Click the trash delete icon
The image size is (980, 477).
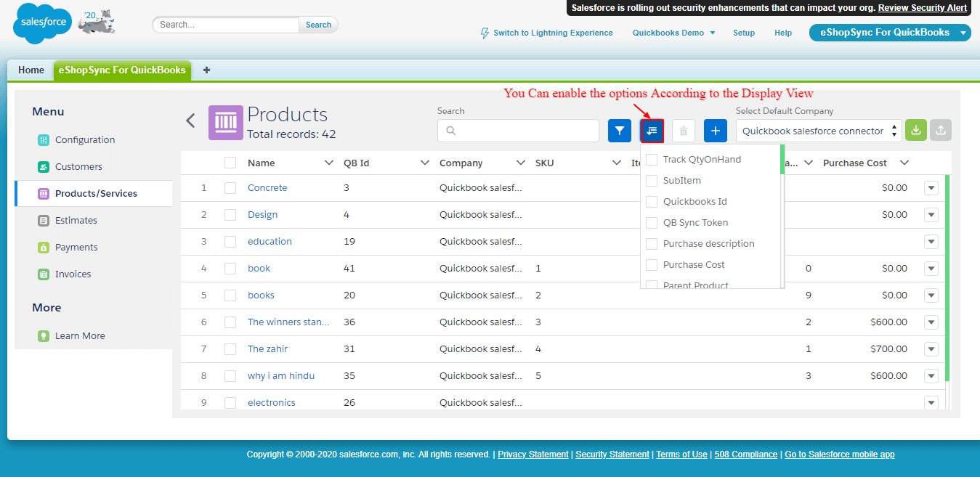click(x=683, y=131)
